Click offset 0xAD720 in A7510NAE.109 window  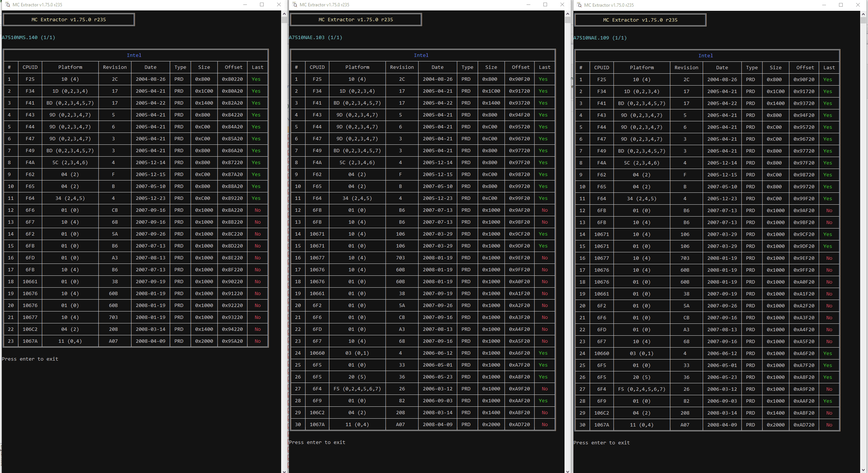tap(804, 425)
